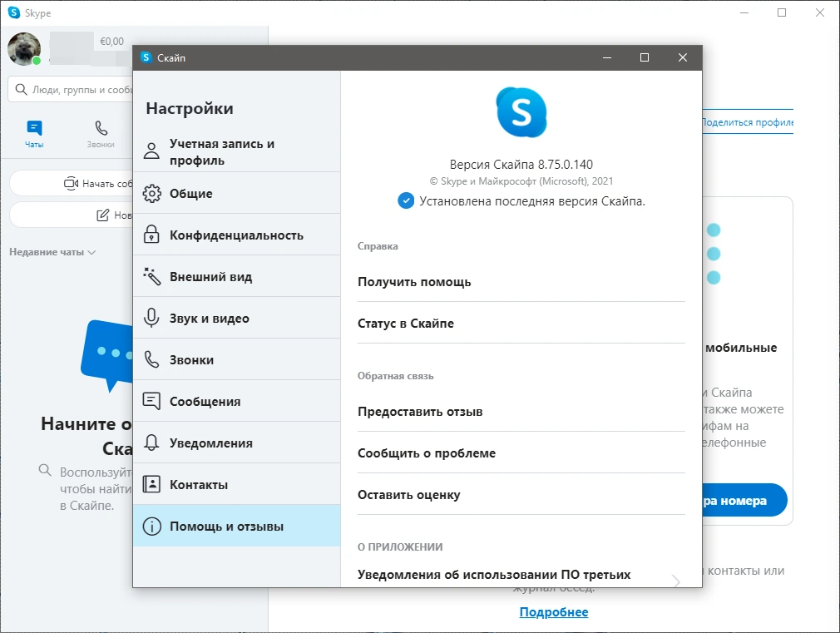Click the info icon for Помощь и отзывы
This screenshot has width=840, height=633.
pos(151,527)
